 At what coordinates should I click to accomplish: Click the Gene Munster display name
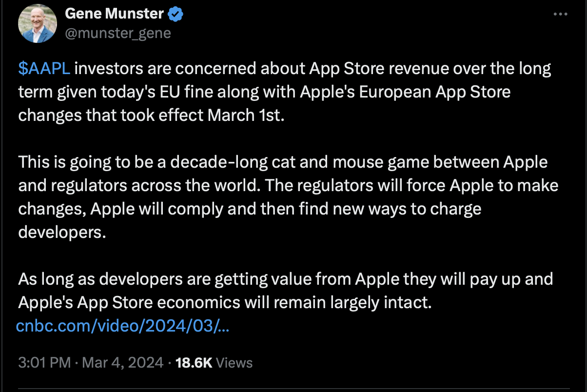click(x=114, y=14)
